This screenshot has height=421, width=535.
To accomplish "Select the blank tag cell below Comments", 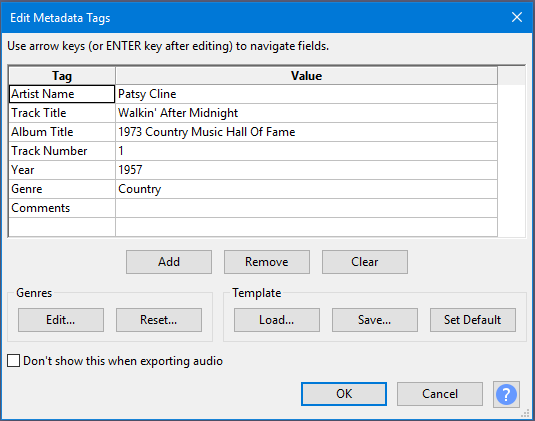I will point(62,227).
